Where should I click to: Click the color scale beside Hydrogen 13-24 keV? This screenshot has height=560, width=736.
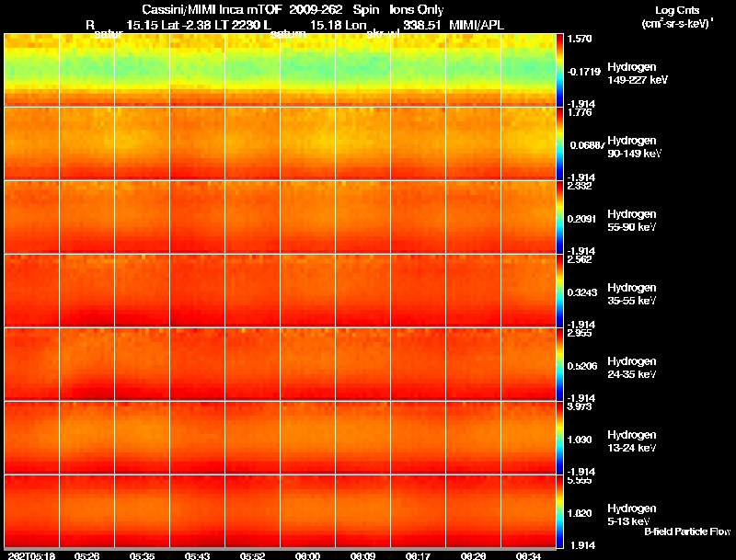click(559, 438)
